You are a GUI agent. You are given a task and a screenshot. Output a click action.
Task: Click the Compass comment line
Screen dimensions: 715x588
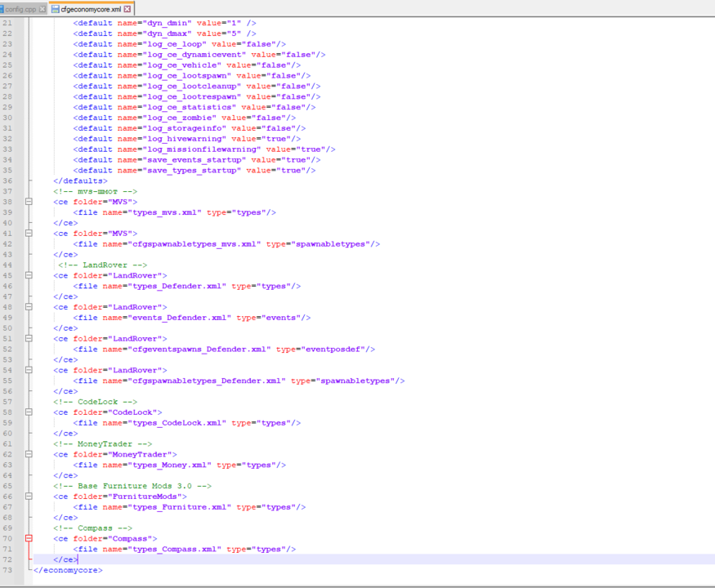(92, 528)
